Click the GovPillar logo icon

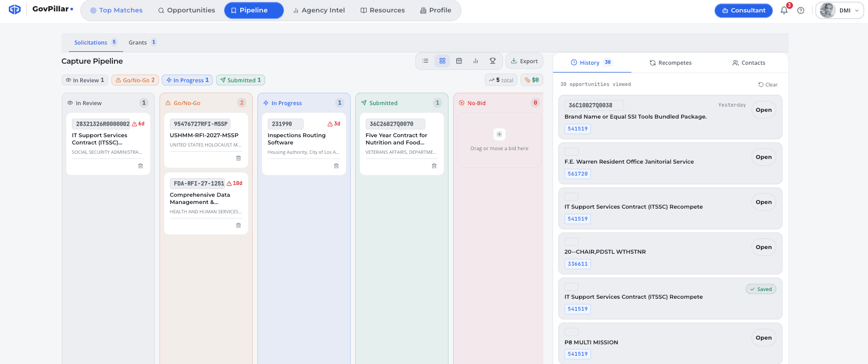15,9
